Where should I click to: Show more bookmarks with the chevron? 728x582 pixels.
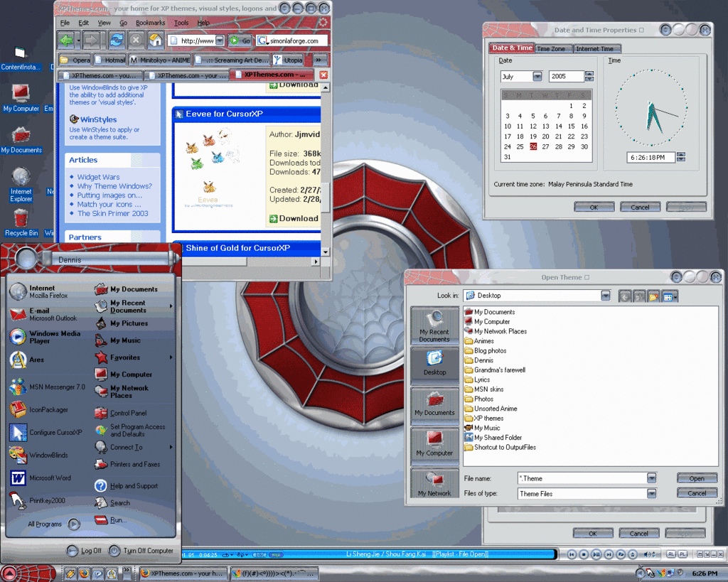click(x=318, y=60)
